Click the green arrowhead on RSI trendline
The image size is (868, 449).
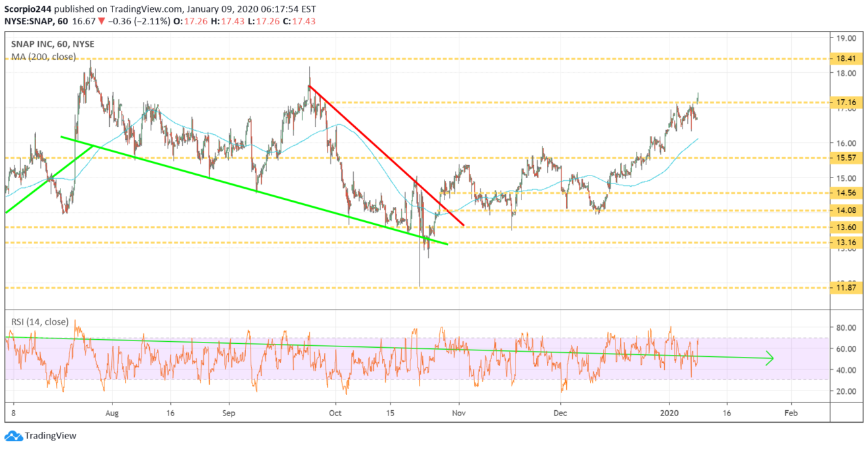pyautogui.click(x=768, y=358)
